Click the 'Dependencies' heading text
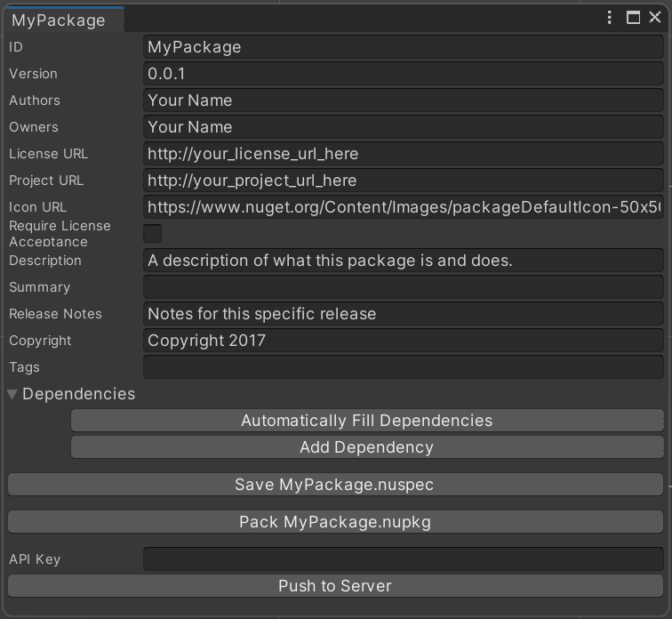 (x=79, y=394)
